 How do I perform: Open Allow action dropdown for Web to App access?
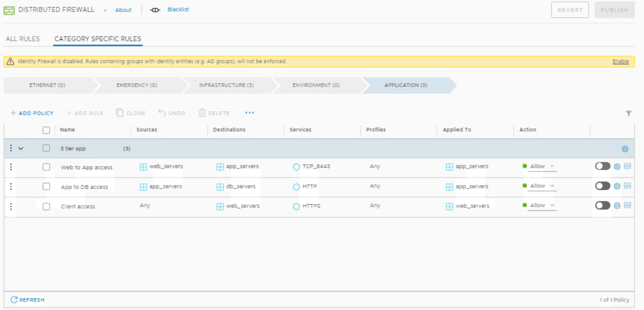(542, 167)
